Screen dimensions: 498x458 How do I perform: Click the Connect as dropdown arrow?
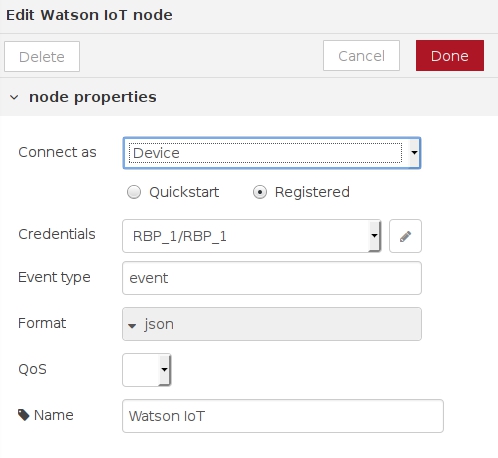click(x=414, y=153)
